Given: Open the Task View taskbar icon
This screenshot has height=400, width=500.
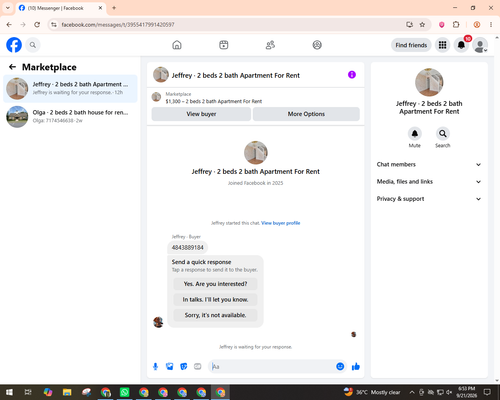Looking at the screenshot, I should 28,392.
